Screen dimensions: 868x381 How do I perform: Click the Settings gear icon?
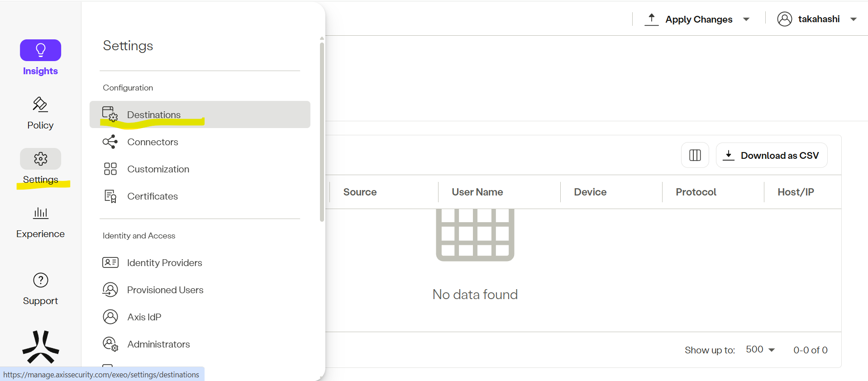(x=40, y=159)
